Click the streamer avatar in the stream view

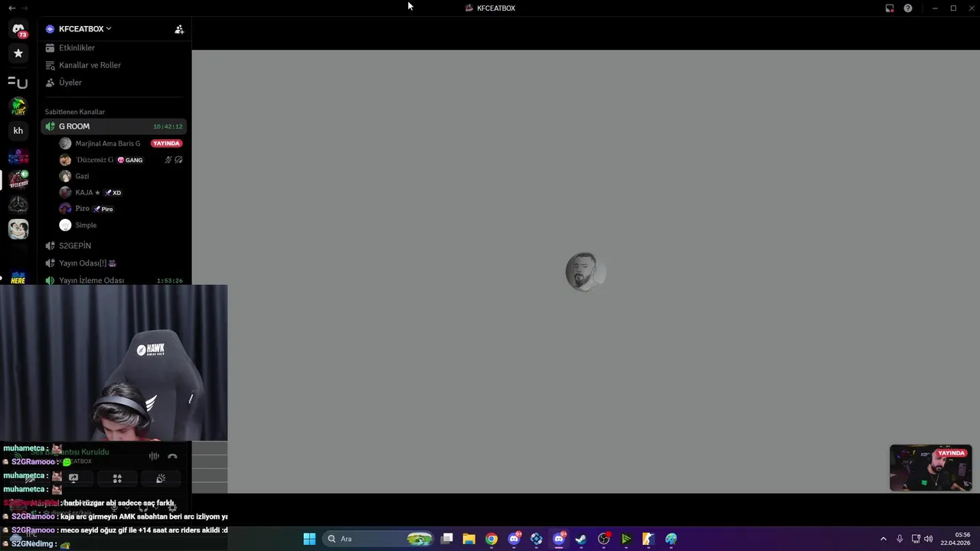[586, 272]
